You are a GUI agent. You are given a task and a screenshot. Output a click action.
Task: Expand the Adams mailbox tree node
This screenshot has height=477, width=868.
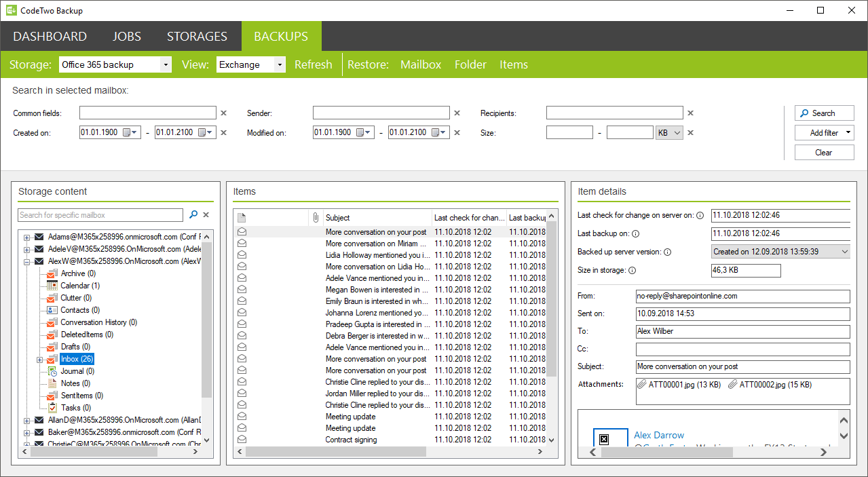click(x=27, y=237)
